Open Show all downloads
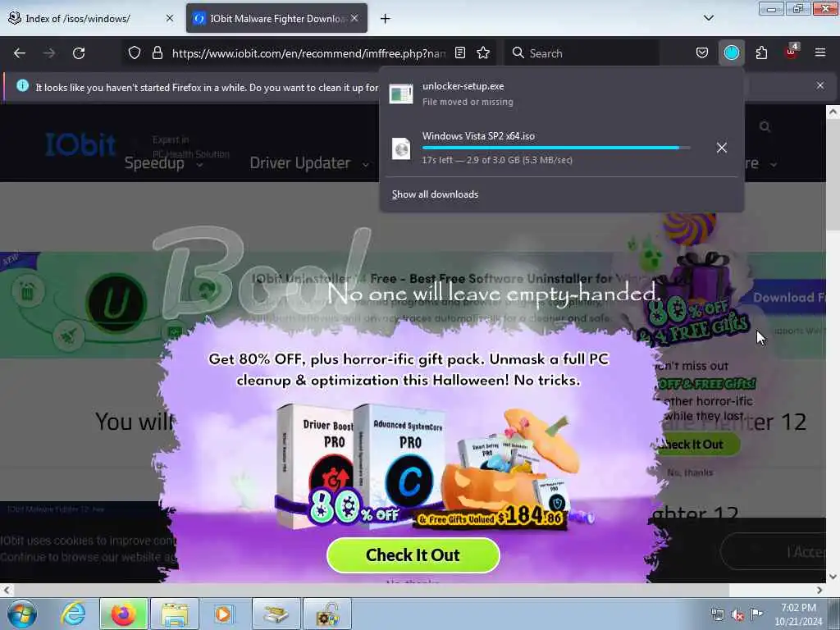This screenshot has width=840, height=630. 435,194
